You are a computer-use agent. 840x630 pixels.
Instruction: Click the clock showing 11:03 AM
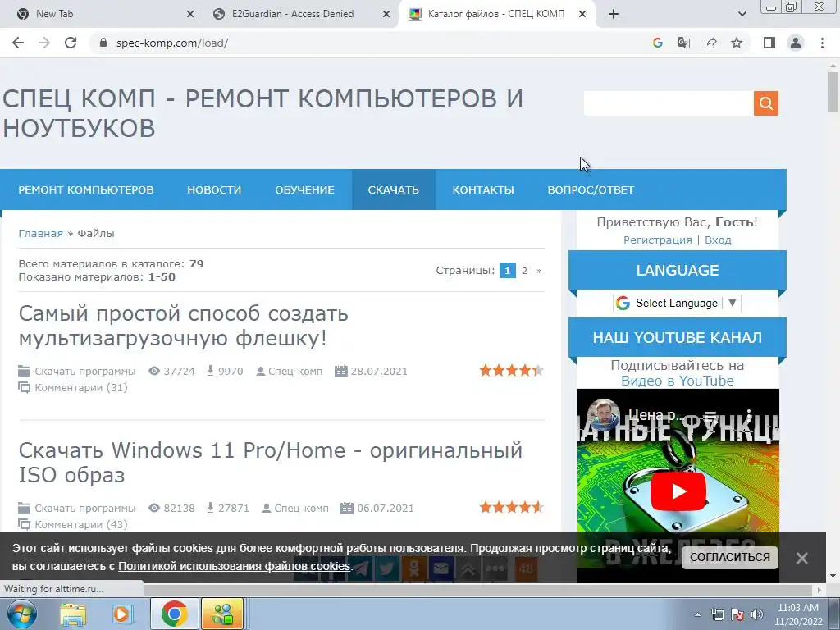[797, 608]
